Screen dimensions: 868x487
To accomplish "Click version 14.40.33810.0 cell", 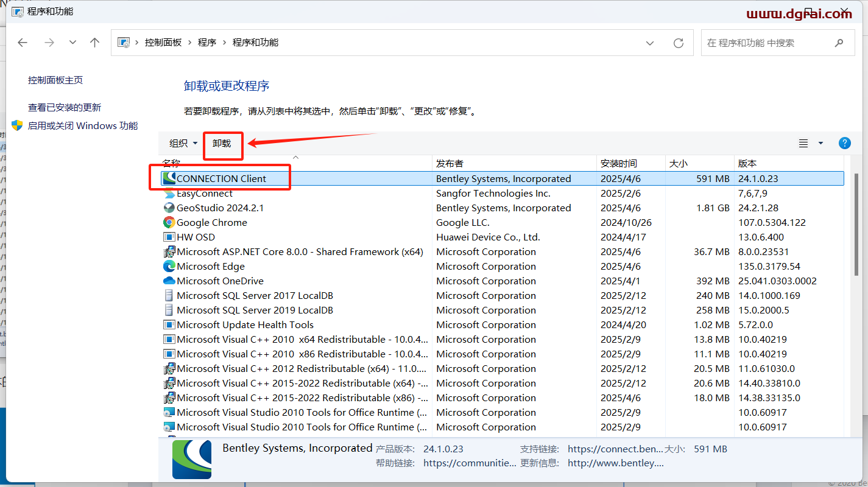I will click(769, 383).
